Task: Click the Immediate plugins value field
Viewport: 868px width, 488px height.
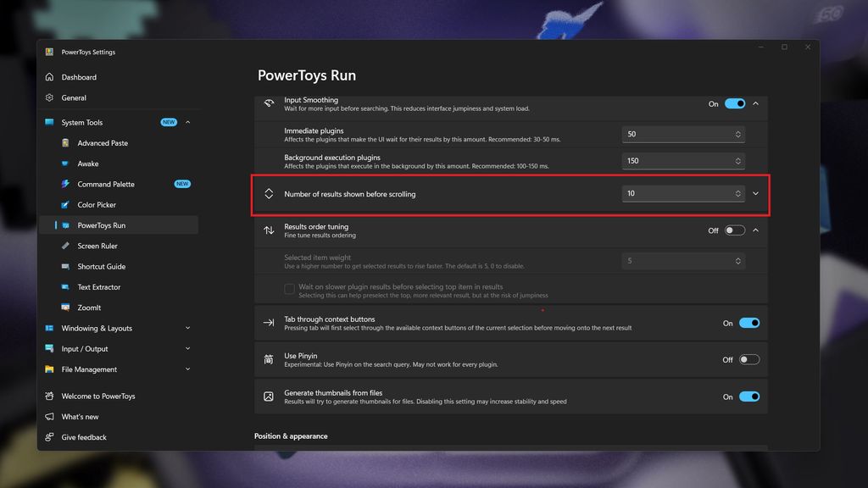Action: [676, 134]
